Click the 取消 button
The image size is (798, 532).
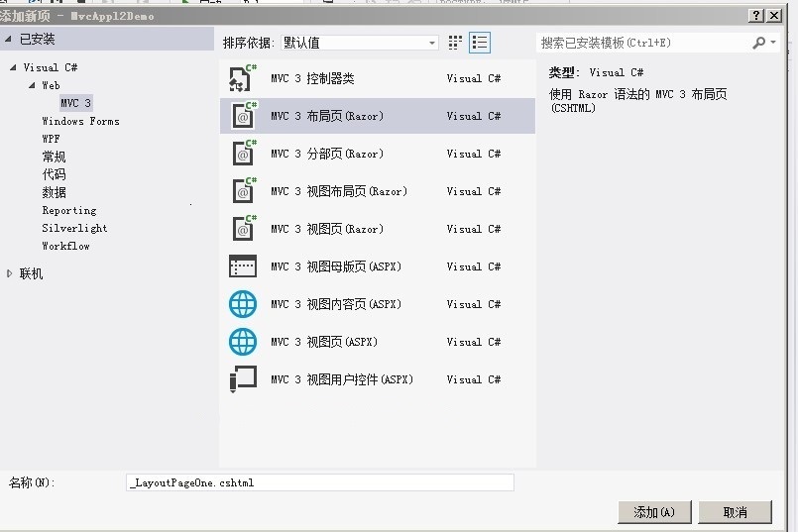(x=735, y=512)
